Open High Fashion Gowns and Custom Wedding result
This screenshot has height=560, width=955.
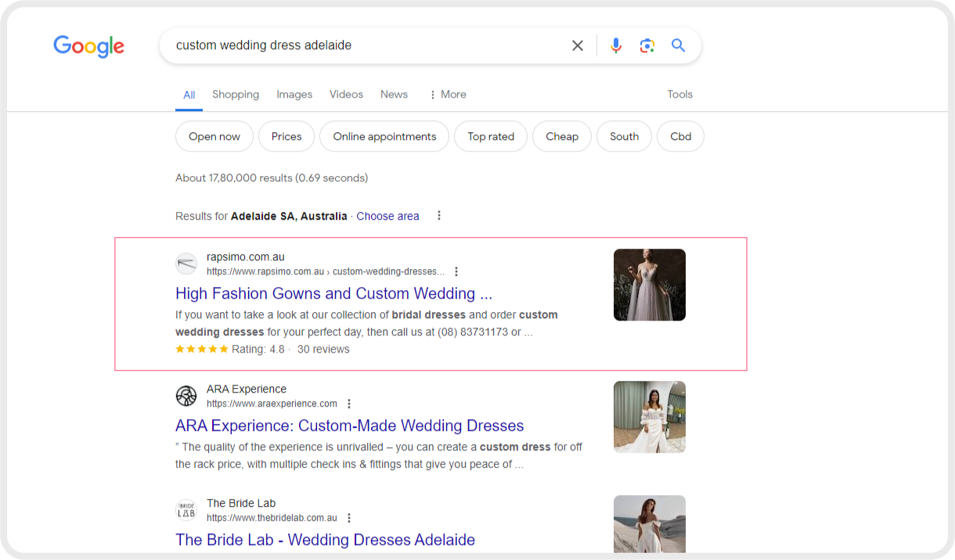(333, 293)
